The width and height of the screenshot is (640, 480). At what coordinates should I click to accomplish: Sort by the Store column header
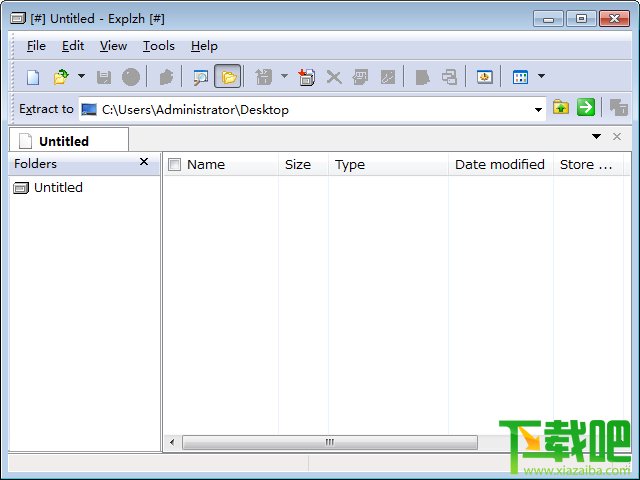[x=589, y=164]
